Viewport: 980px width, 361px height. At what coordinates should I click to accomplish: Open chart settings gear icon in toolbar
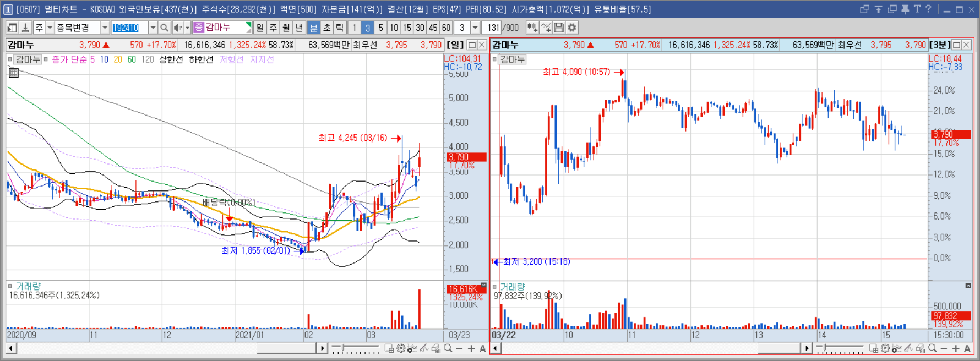(572, 28)
